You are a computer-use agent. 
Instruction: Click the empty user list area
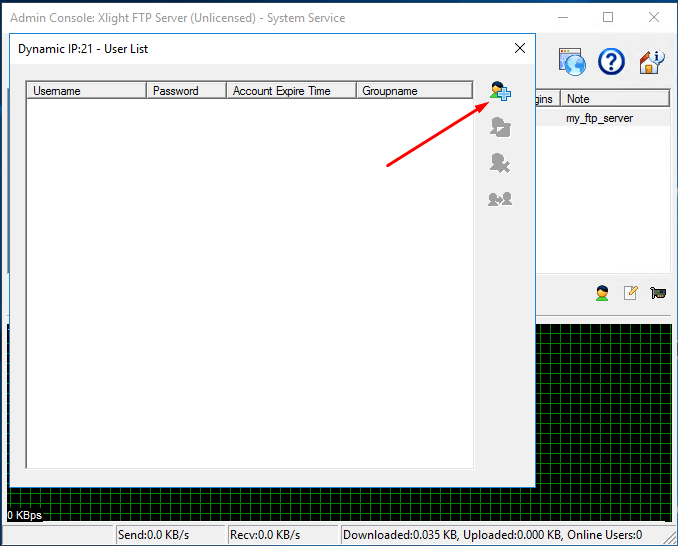pos(249,280)
